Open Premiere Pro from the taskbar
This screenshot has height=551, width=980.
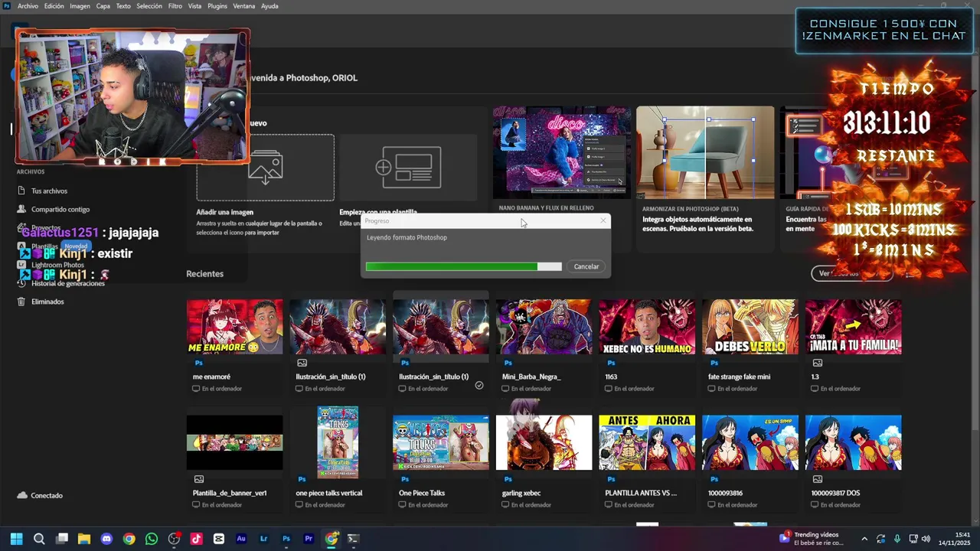coord(309,539)
